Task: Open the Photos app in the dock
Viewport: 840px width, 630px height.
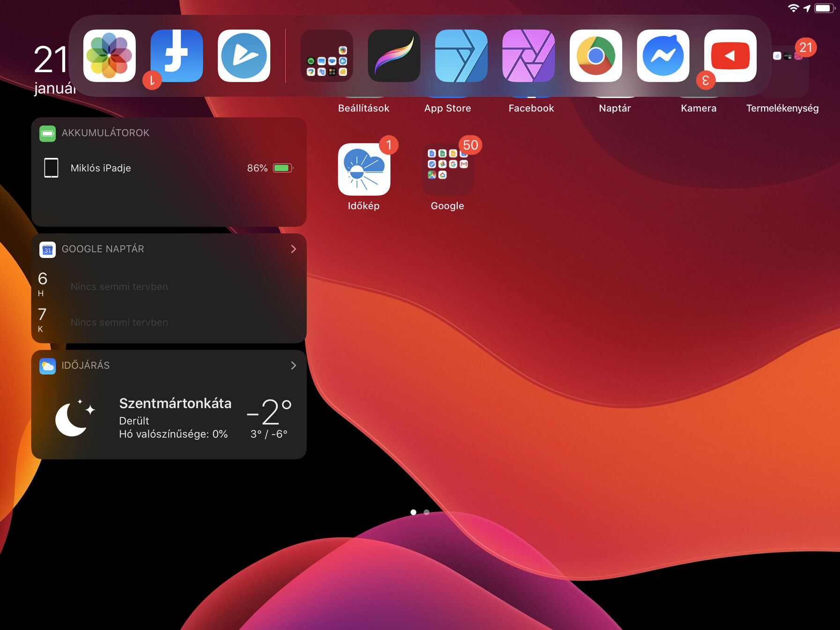Action: click(x=109, y=56)
